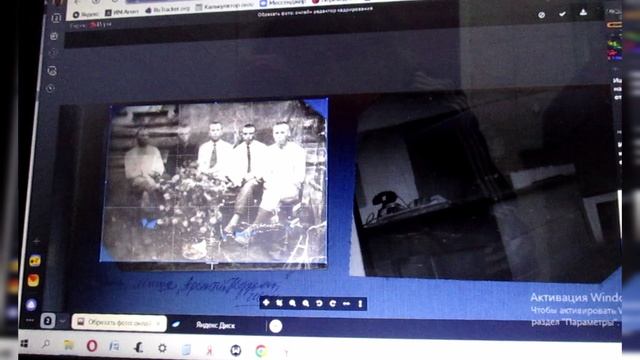Open File Explorer from the taskbar
Viewport: 640px width, 360px height.
69,345
